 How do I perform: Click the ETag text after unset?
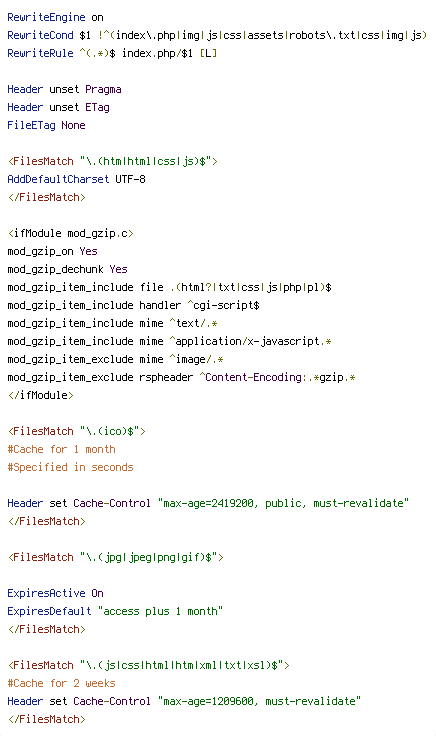tap(97, 107)
